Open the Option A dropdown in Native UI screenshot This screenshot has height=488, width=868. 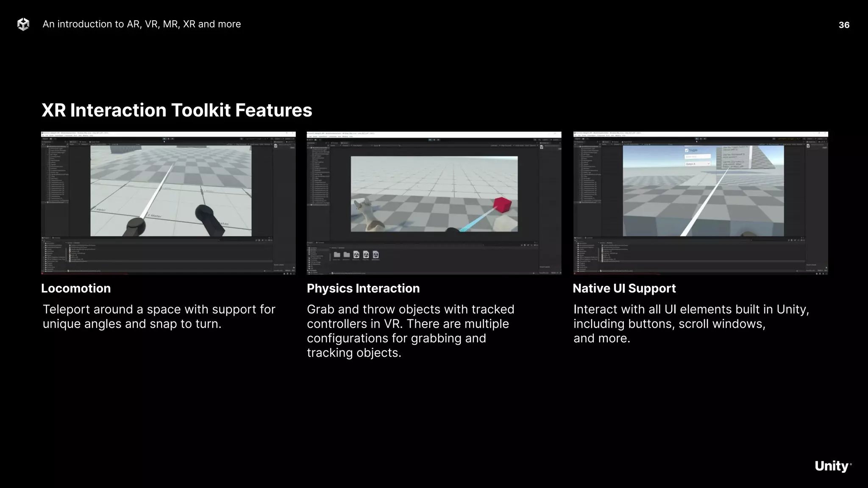[698, 164]
